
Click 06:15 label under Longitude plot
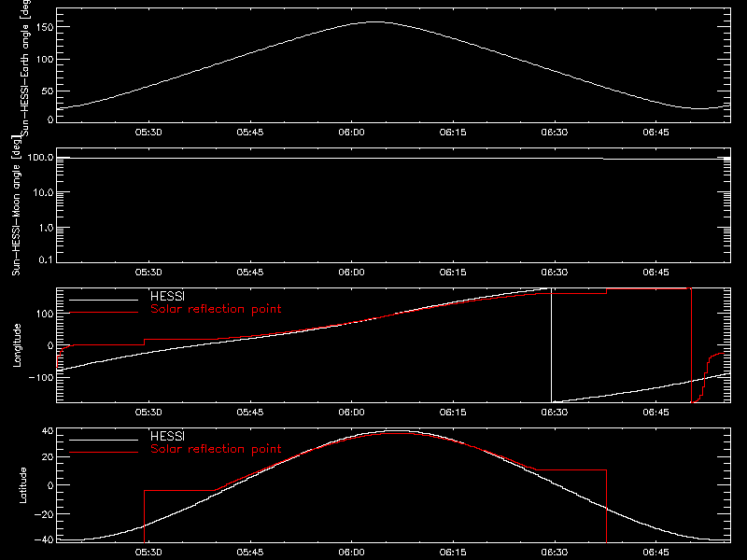tap(453, 412)
